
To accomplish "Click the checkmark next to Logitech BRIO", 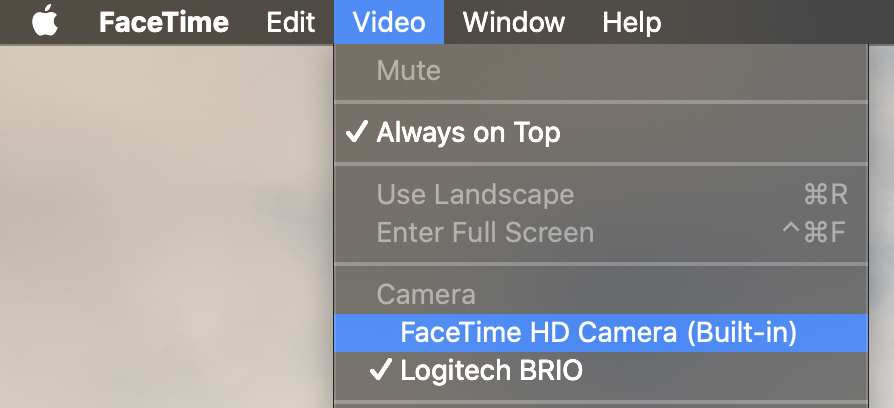I will coord(380,370).
